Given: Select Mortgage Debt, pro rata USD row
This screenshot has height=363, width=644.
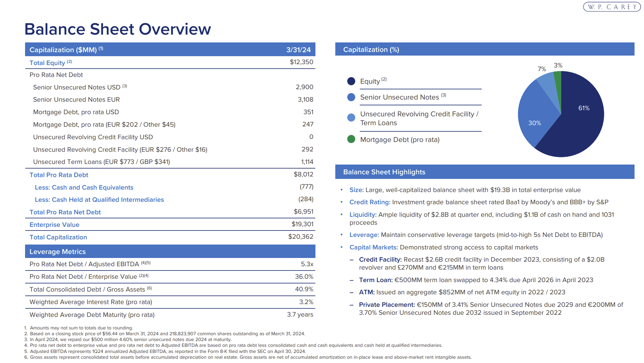Looking at the screenshot, I should click(x=170, y=112).
